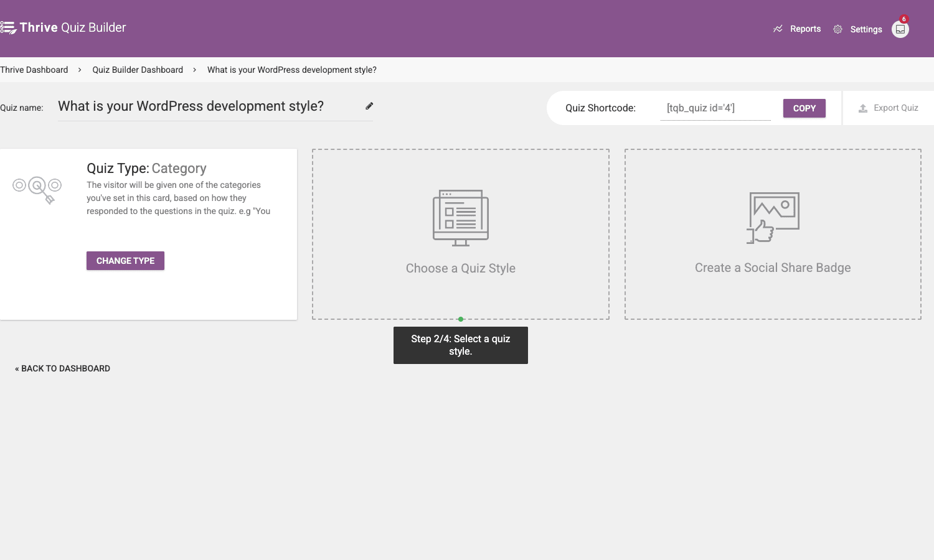Go to Quiz Builder Dashboard breadcrumb
934x560 pixels.
[138, 70]
